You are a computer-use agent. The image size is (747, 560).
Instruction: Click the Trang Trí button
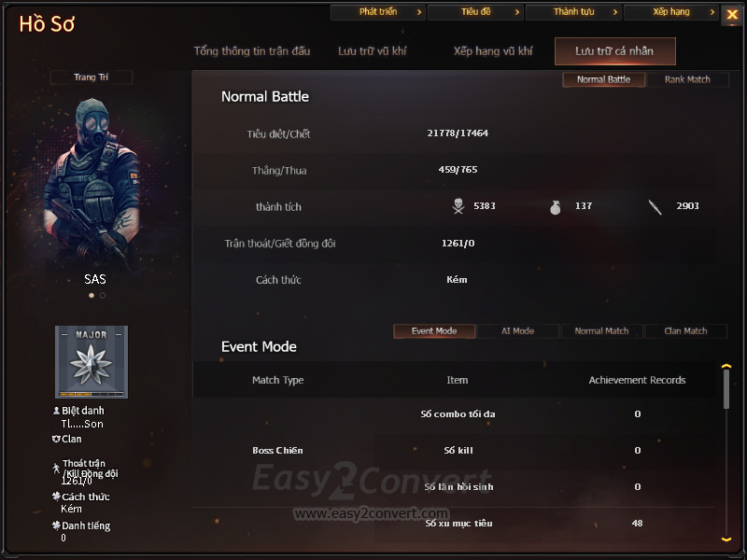tap(91, 77)
